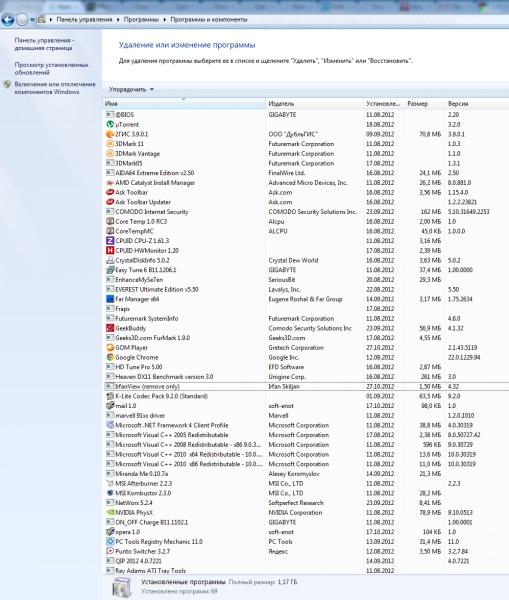The height and width of the screenshot is (600, 509).
Task: Select the @BIOS program row
Action: tap(306, 114)
